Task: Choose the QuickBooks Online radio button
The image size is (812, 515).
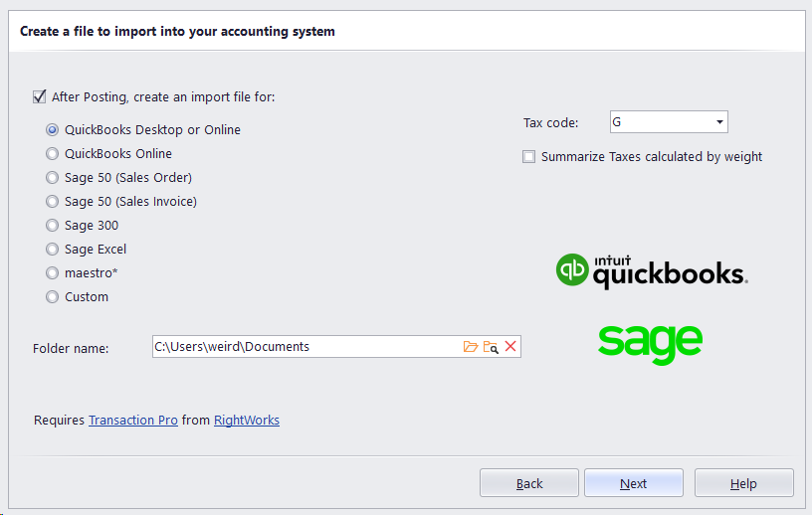Action: (x=53, y=154)
